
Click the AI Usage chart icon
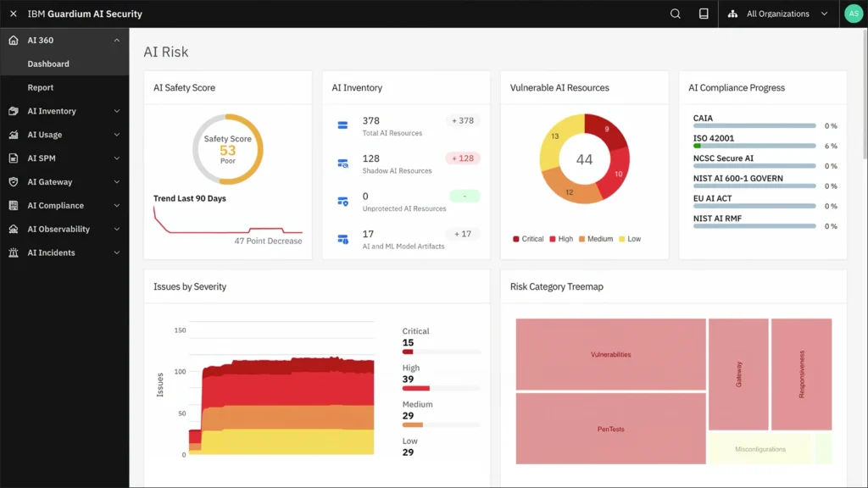point(14,135)
